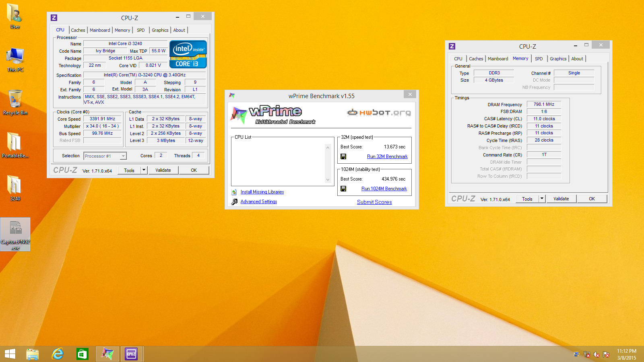The height and width of the screenshot is (362, 644).
Task: Open Install Missing Libraries link
Action: pyautogui.click(x=262, y=192)
